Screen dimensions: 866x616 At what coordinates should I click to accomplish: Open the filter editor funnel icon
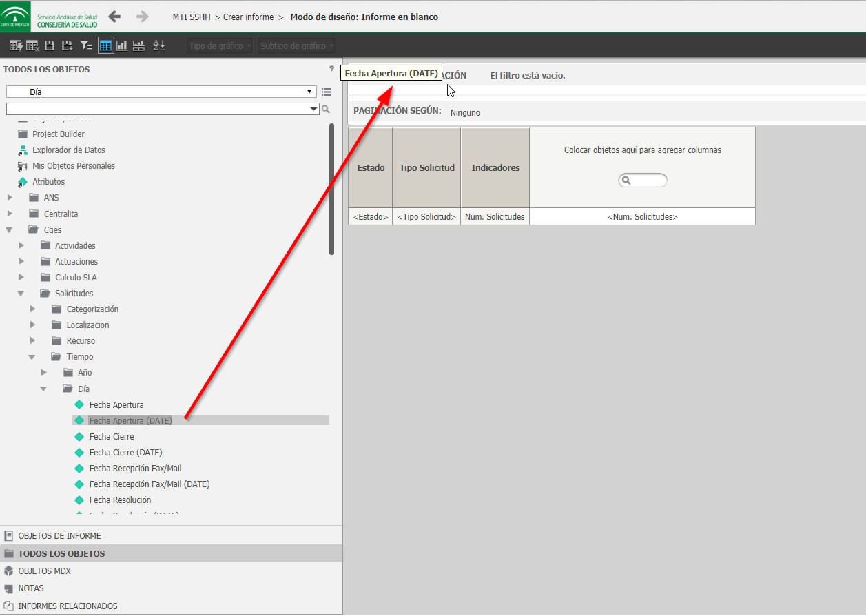click(x=86, y=45)
